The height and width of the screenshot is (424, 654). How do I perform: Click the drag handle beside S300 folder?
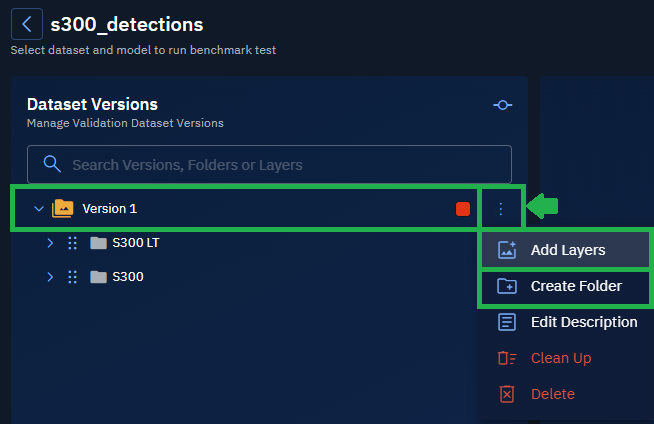tap(72, 277)
